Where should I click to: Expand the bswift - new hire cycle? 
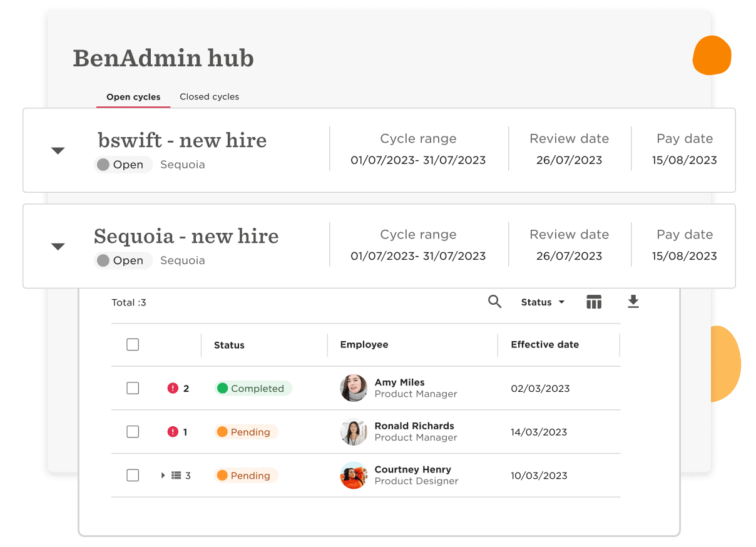tap(58, 151)
